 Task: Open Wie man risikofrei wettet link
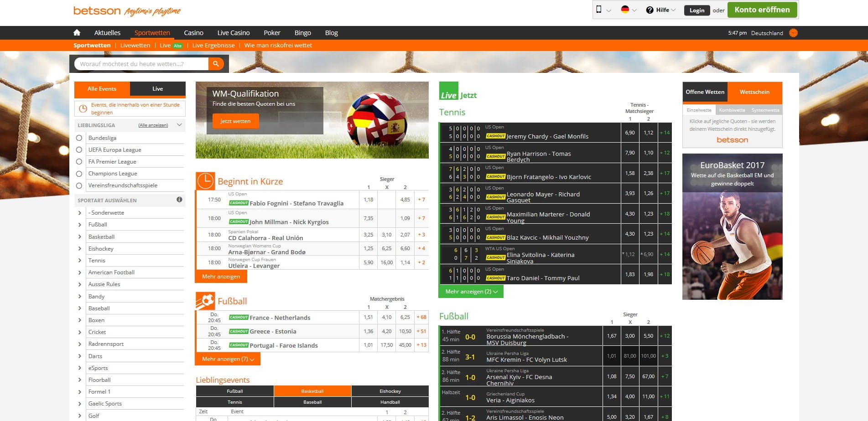278,46
